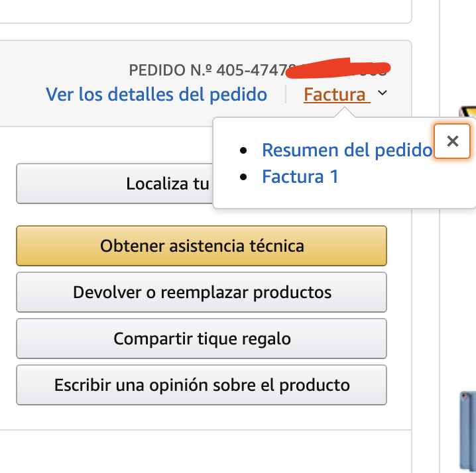
Task: Click the divider between order details and Factura
Action: tap(286, 95)
